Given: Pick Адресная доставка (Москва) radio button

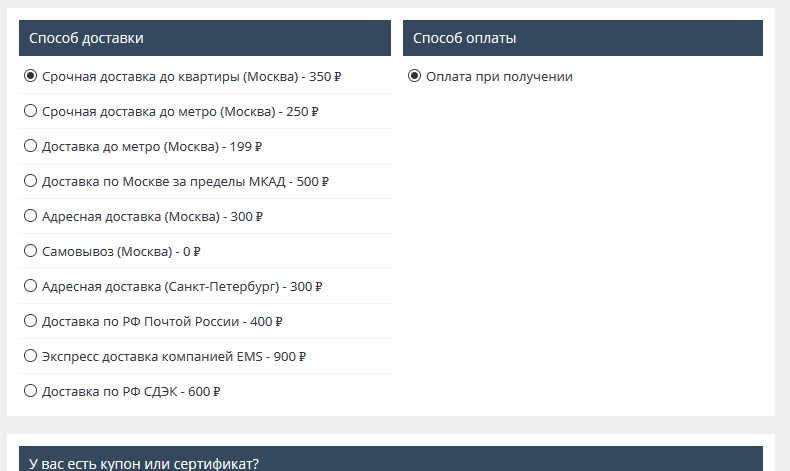Looking at the screenshot, I should tap(30, 216).
